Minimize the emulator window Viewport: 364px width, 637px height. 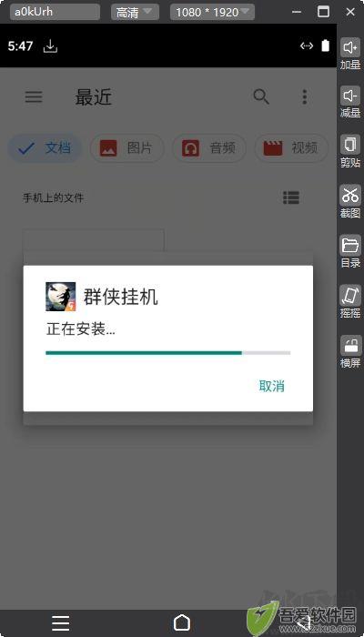coord(298,12)
